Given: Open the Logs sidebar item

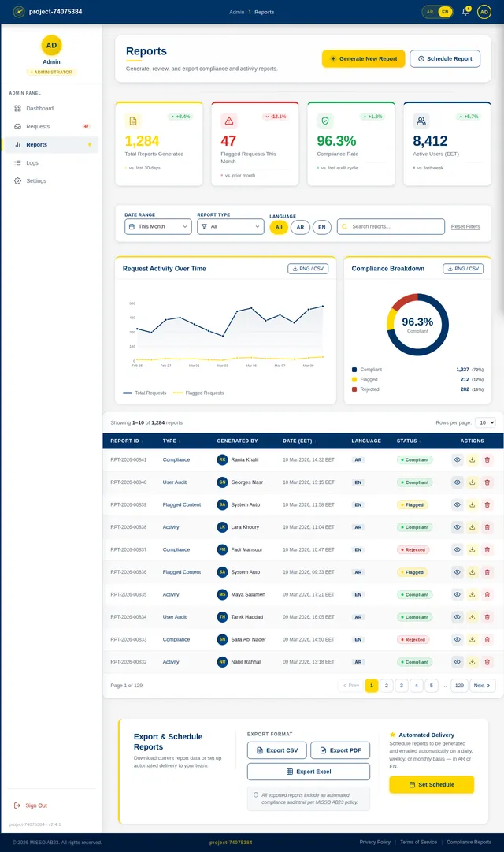Looking at the screenshot, I should click(x=32, y=162).
